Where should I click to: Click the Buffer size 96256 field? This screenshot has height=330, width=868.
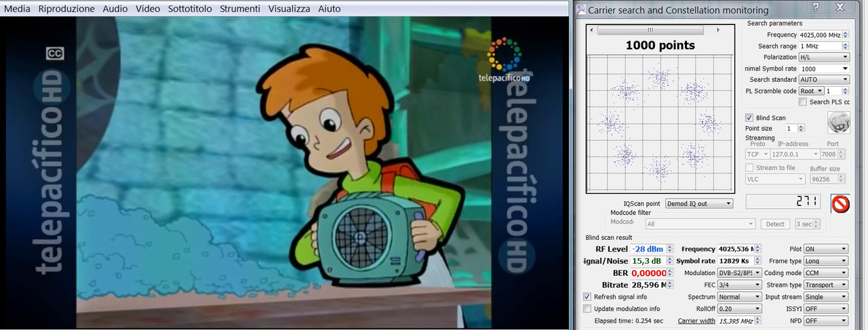point(823,179)
